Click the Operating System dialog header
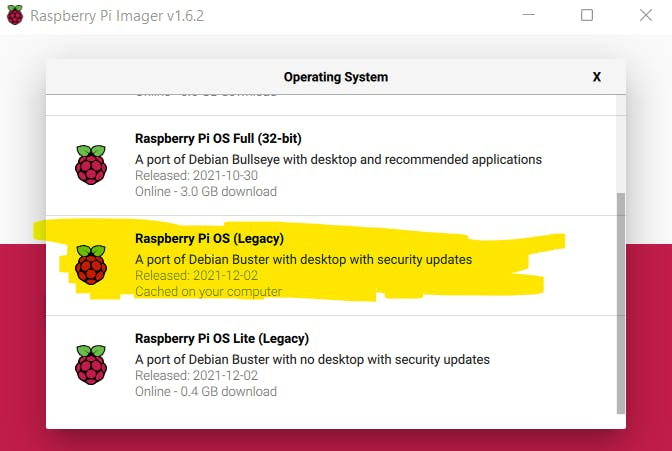Screen dimensions: 672x451 click(335, 77)
